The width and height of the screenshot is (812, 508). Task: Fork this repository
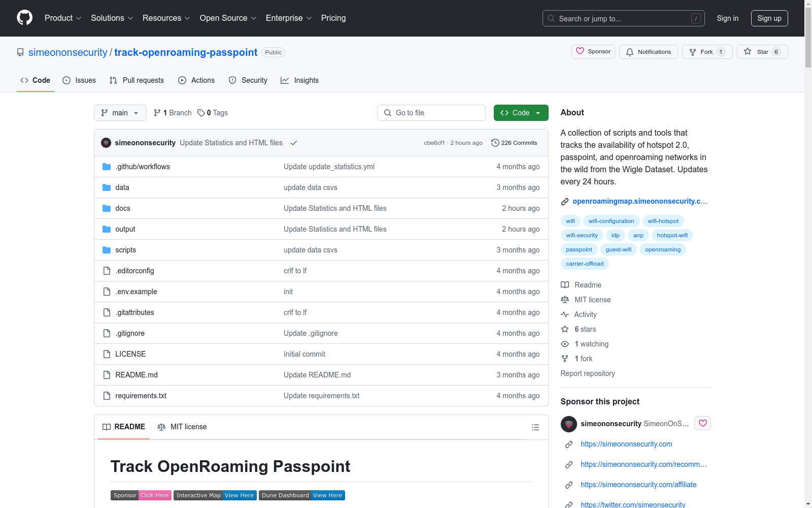[x=707, y=52]
